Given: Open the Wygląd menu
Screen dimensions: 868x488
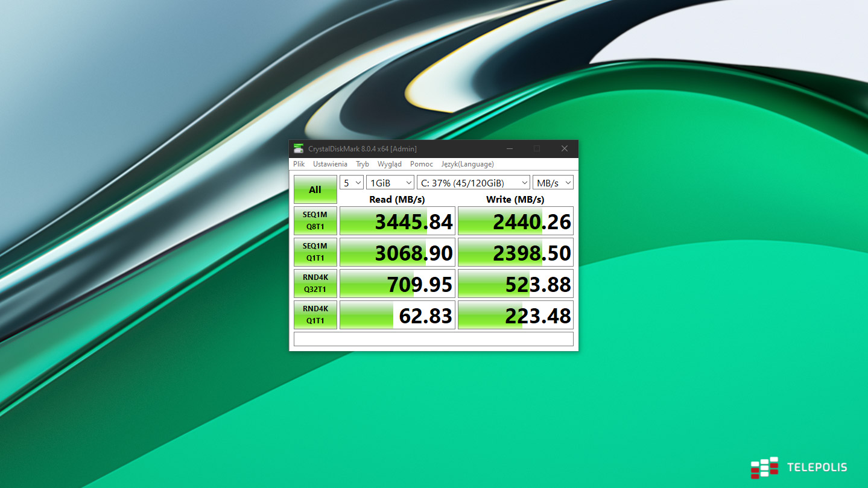Looking at the screenshot, I should 390,164.
